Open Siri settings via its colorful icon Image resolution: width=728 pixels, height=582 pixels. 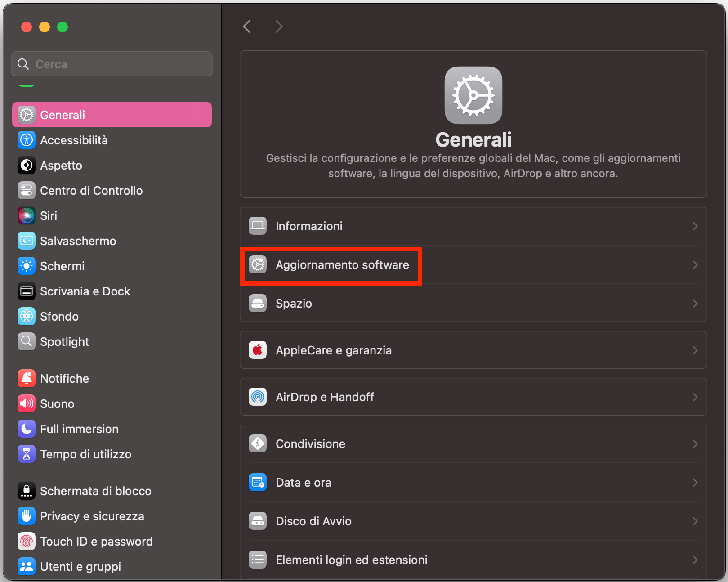tap(26, 215)
